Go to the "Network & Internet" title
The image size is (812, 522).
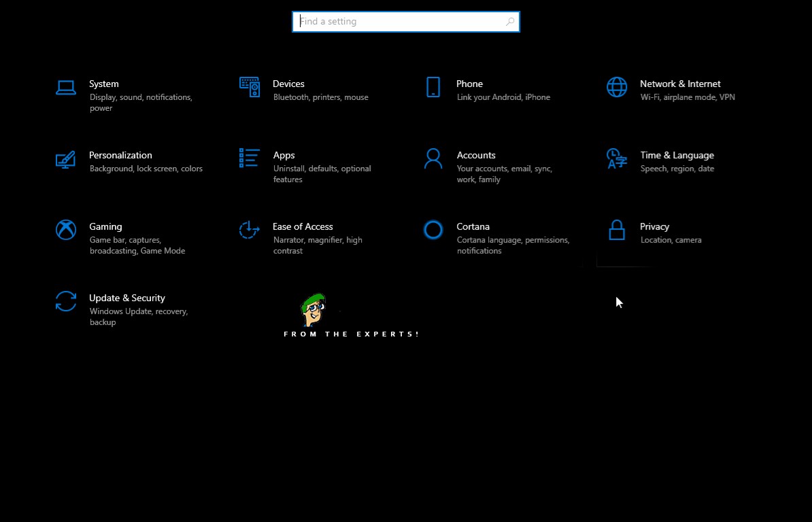(x=680, y=84)
